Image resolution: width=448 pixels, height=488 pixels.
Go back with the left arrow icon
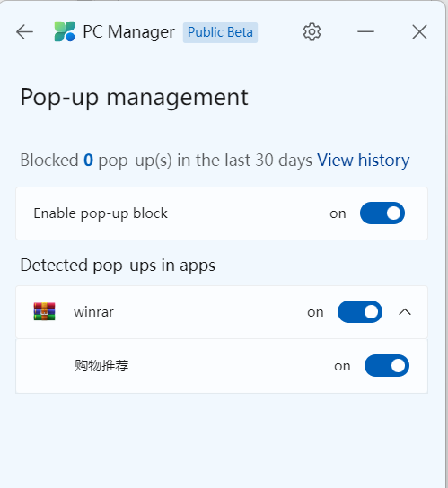(x=24, y=32)
